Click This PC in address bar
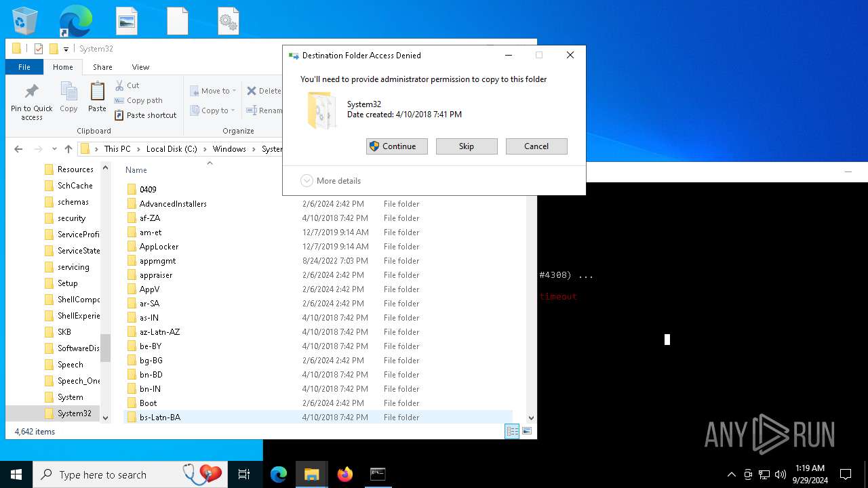Screen dimensions: 868x488 tap(117, 149)
